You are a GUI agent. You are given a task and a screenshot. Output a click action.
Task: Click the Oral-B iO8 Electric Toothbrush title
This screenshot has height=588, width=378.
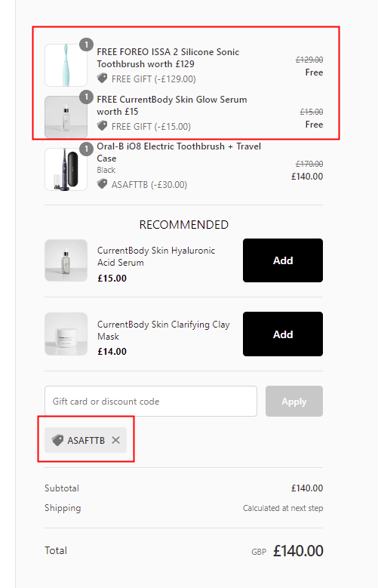pos(179,152)
